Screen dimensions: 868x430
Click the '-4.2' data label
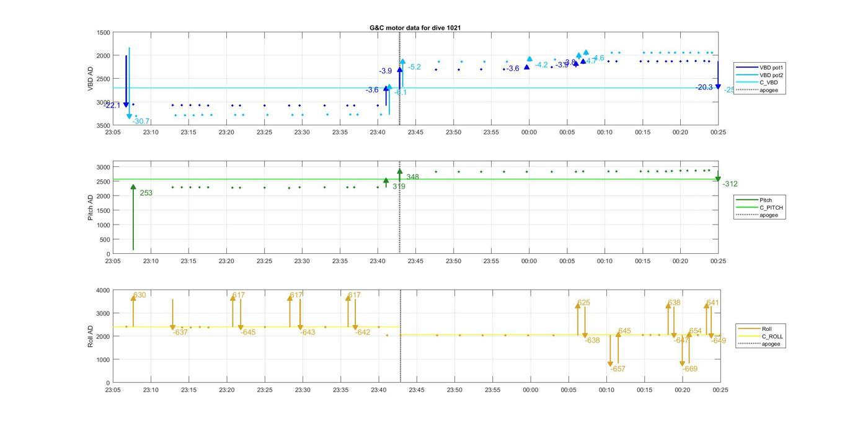point(541,65)
